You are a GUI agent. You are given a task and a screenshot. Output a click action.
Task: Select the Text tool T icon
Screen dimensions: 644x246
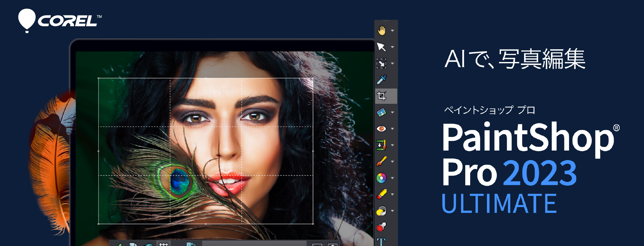point(381,242)
